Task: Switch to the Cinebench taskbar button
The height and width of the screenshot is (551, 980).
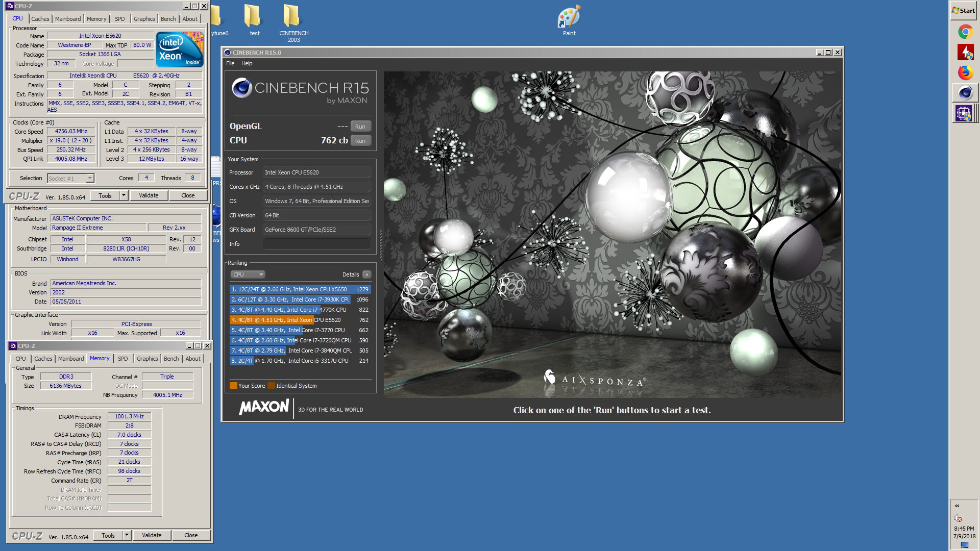Action: 965,93
